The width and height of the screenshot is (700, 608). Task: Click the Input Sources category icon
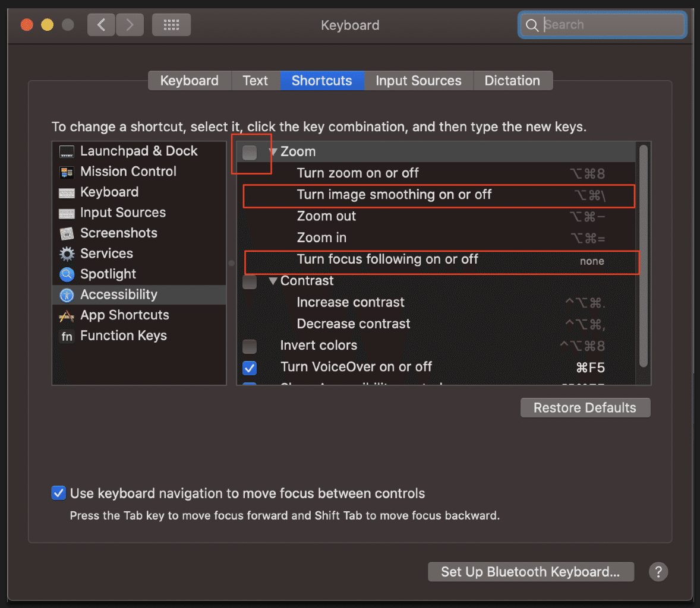[x=67, y=213]
